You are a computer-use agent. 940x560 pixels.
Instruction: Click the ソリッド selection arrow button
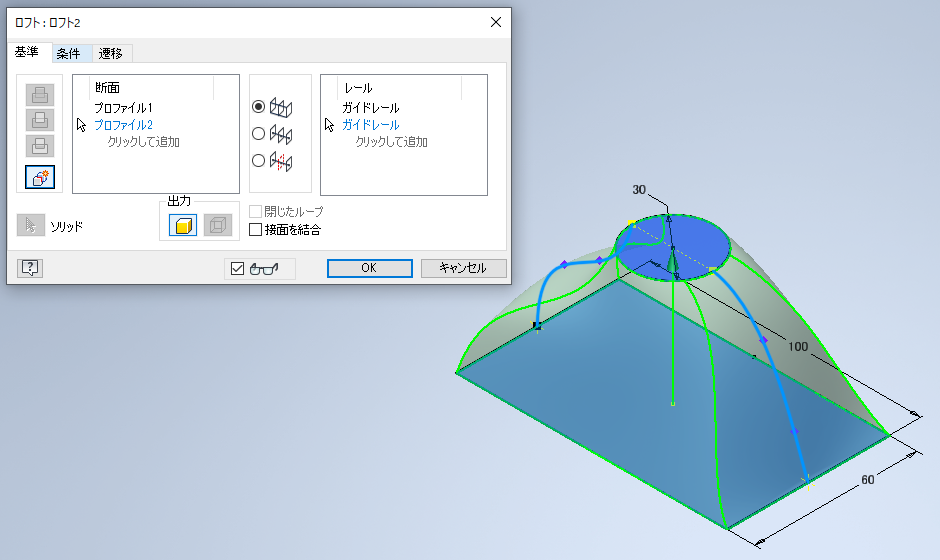[31, 225]
